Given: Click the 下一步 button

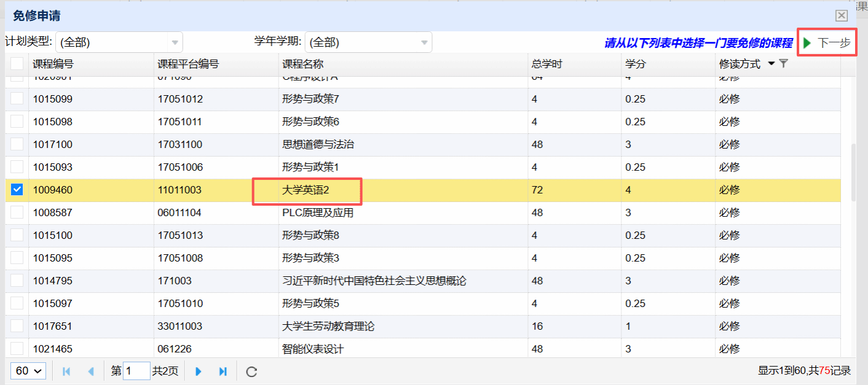Looking at the screenshot, I should point(827,43).
